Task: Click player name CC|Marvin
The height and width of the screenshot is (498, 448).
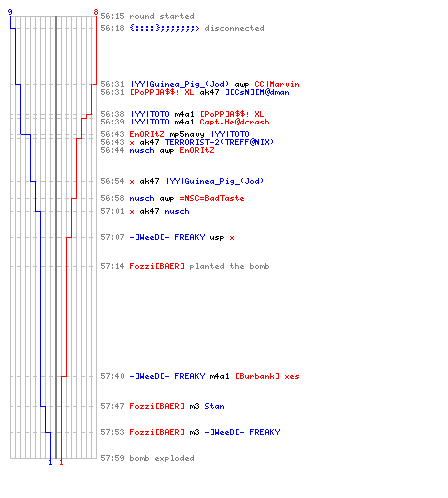Action: pyautogui.click(x=277, y=84)
